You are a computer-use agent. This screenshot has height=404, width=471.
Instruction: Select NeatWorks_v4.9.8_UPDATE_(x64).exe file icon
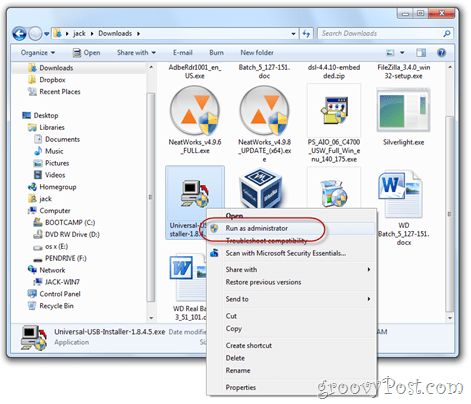264,111
